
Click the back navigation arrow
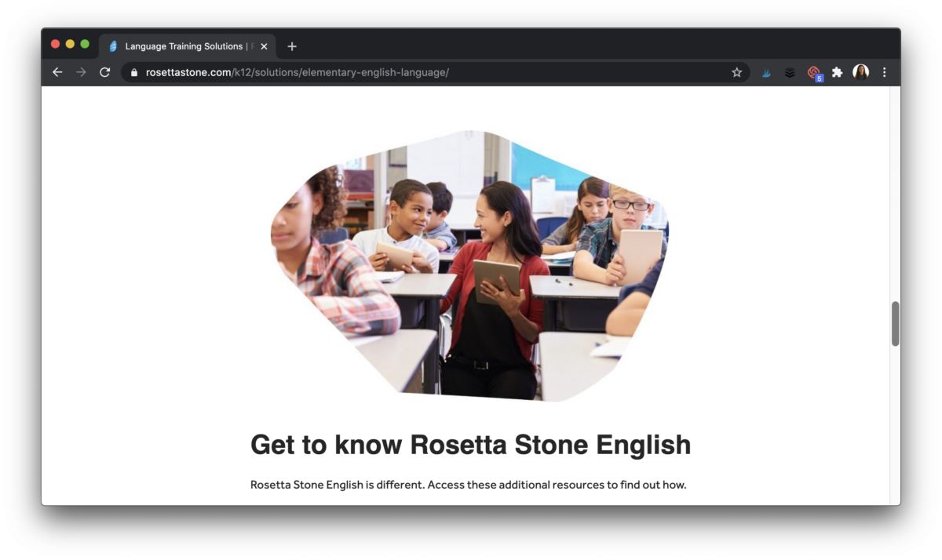[x=57, y=72]
